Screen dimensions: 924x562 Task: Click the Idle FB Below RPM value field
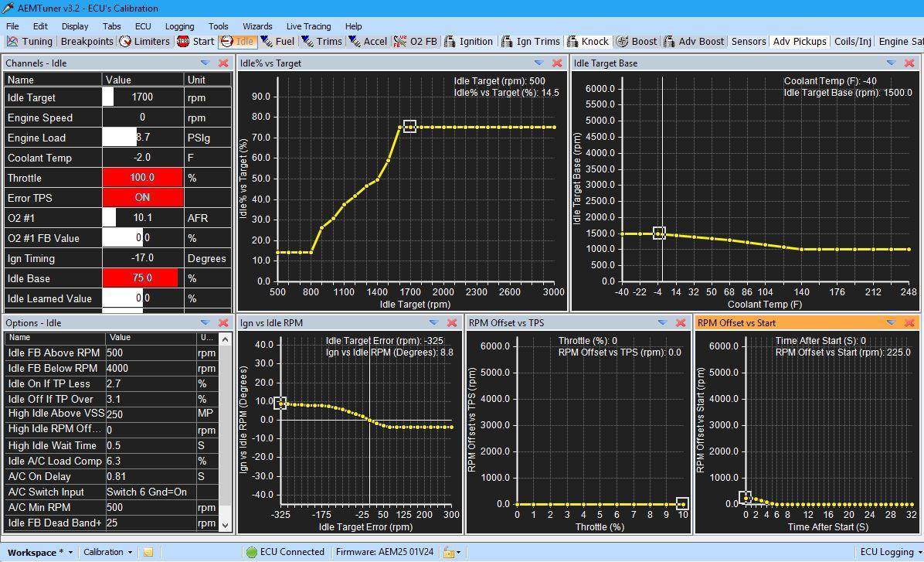click(150, 368)
